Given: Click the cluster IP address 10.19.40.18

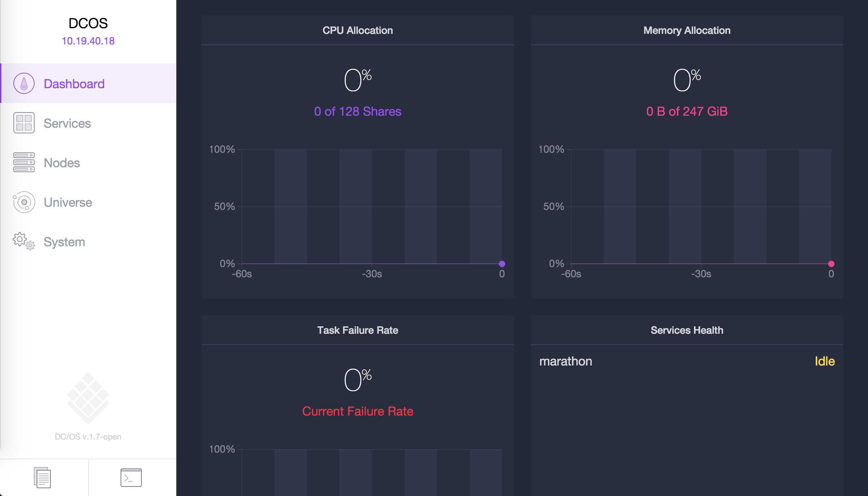Looking at the screenshot, I should [x=88, y=41].
